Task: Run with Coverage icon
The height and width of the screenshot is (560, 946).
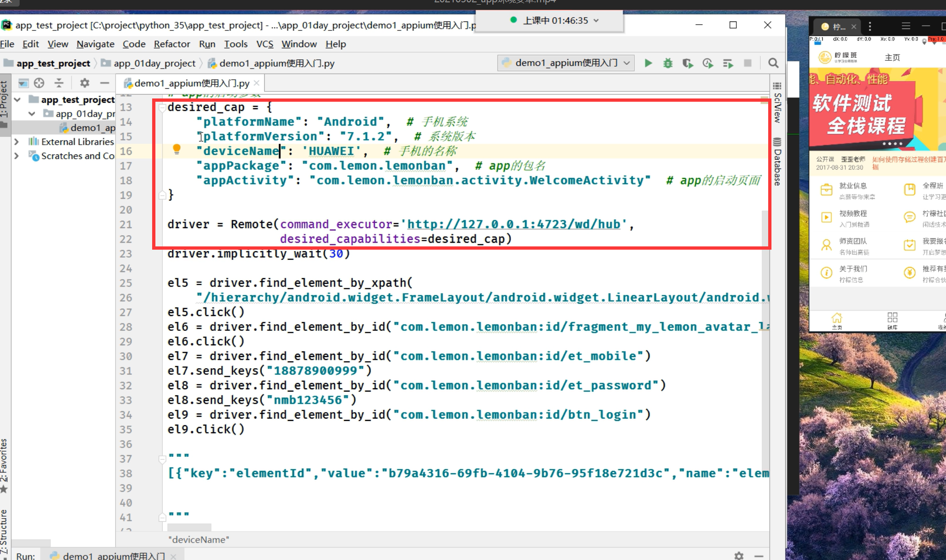Action: coord(687,63)
